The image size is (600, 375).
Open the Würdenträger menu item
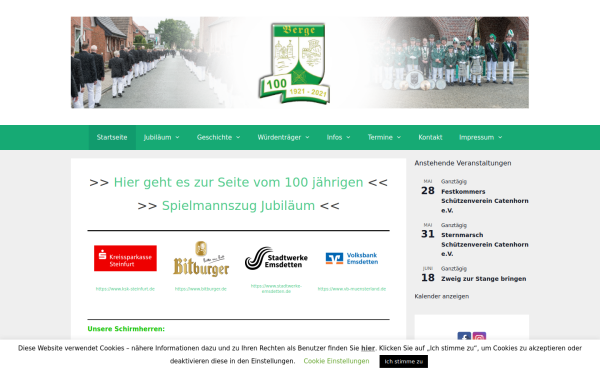click(279, 137)
